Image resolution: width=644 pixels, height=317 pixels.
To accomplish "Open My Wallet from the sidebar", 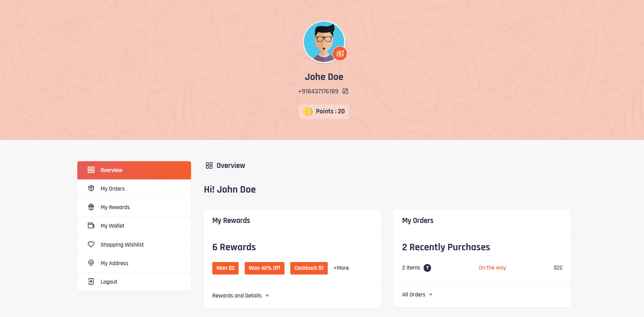I will (112, 226).
